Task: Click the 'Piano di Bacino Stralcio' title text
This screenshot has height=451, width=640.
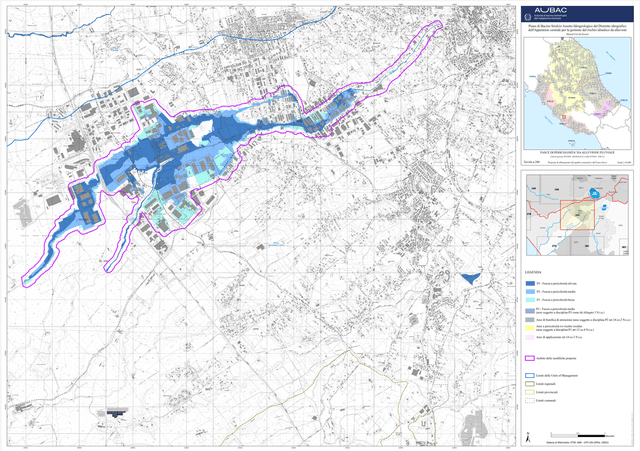Action: pos(577,26)
